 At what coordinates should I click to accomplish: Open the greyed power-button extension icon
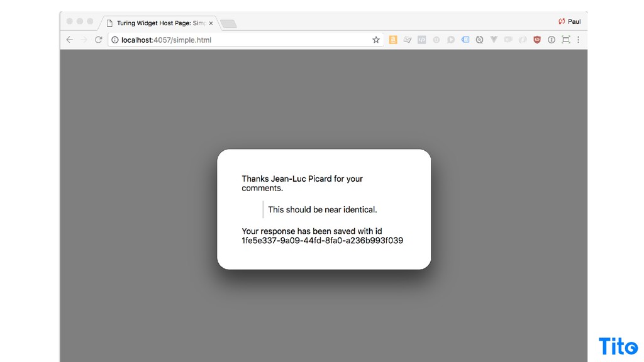[436, 40]
